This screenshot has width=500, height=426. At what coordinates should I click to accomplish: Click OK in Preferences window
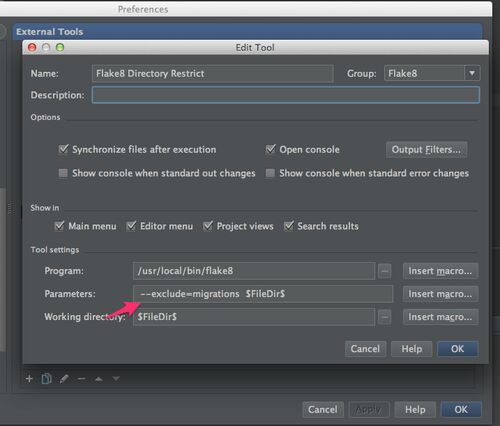pyautogui.click(x=461, y=410)
